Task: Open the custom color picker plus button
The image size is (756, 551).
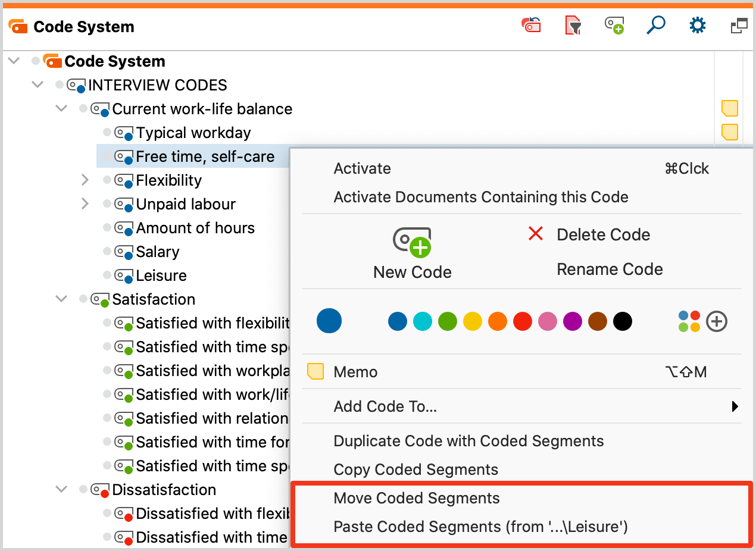Action: point(717,321)
